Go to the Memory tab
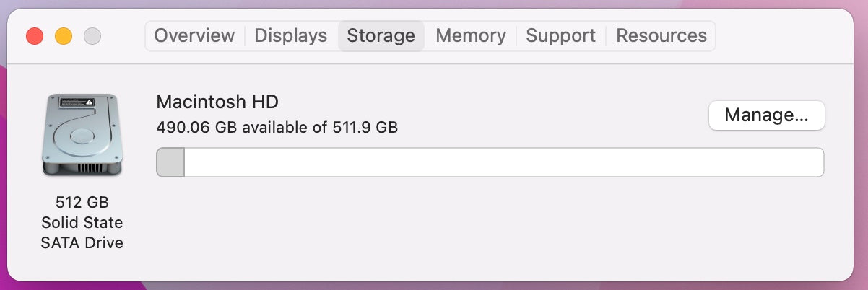This screenshot has height=290, width=868. 470,35
